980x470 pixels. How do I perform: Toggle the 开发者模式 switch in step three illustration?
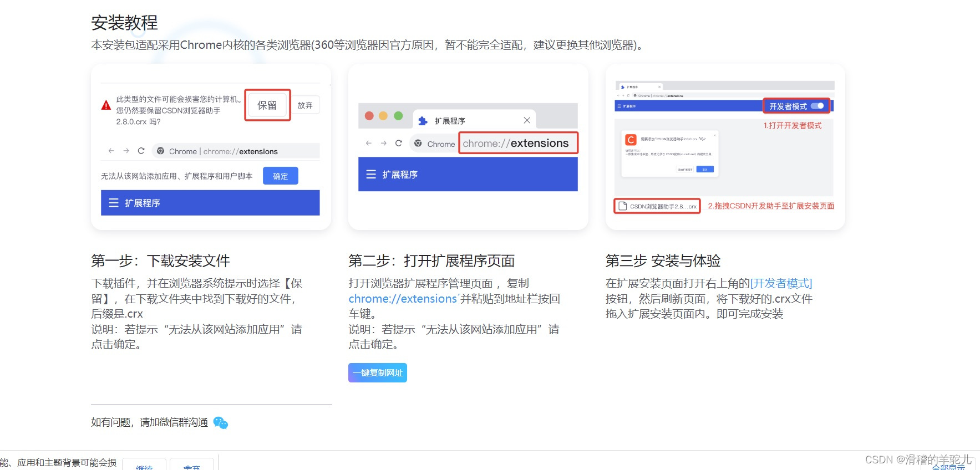817,106
